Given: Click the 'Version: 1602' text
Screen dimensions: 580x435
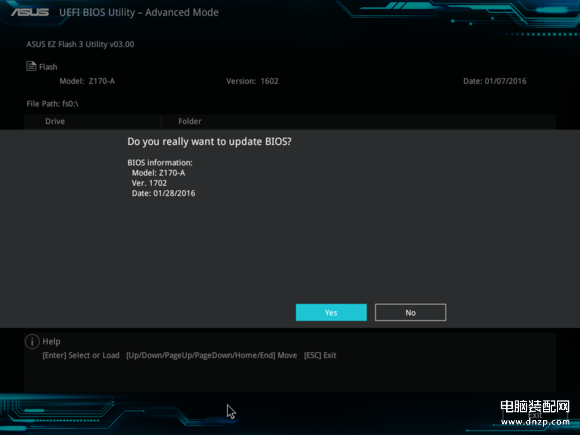Looking at the screenshot, I should [x=252, y=81].
